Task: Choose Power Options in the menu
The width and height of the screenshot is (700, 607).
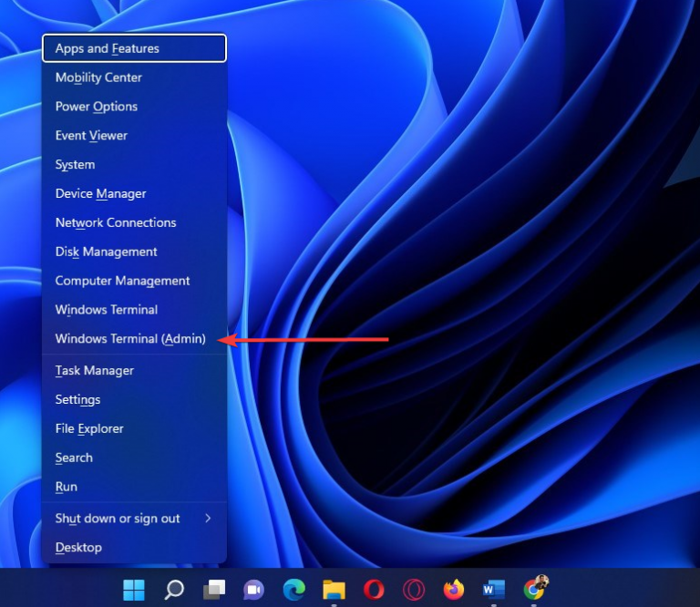Action: [134, 107]
